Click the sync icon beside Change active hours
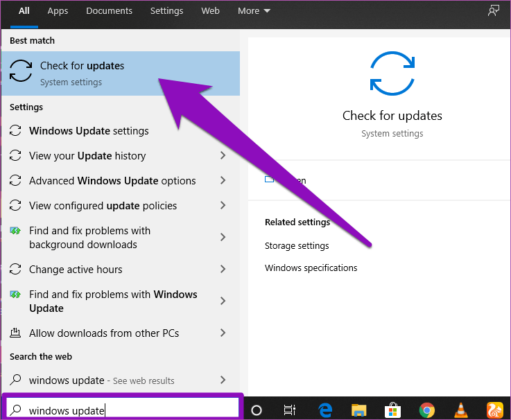This screenshot has height=420, width=511. pyautogui.click(x=15, y=269)
